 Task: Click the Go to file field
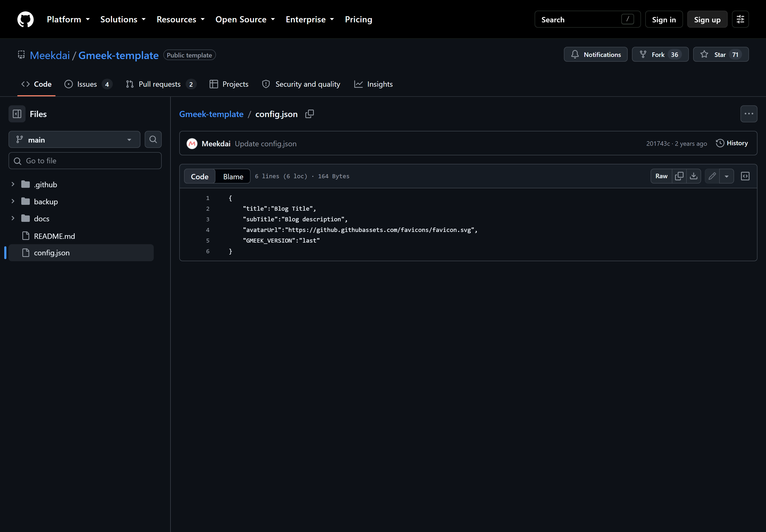click(85, 161)
